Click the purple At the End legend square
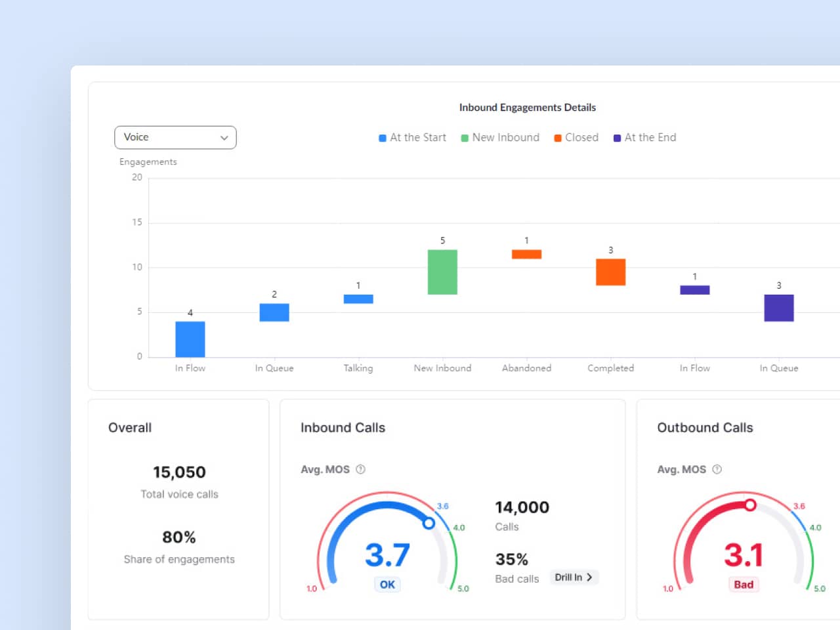Viewport: 840px width, 630px height. [x=617, y=138]
